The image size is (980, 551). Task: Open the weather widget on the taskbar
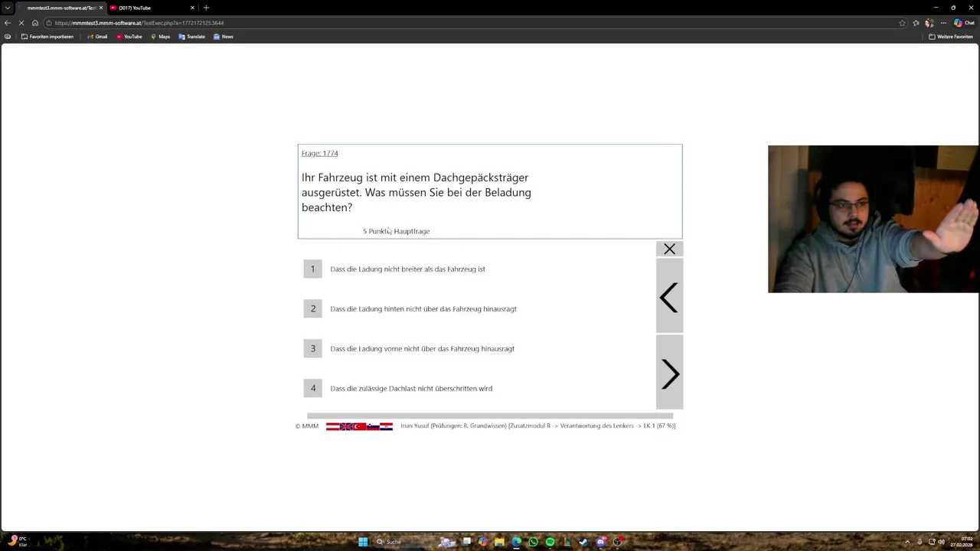pos(18,541)
